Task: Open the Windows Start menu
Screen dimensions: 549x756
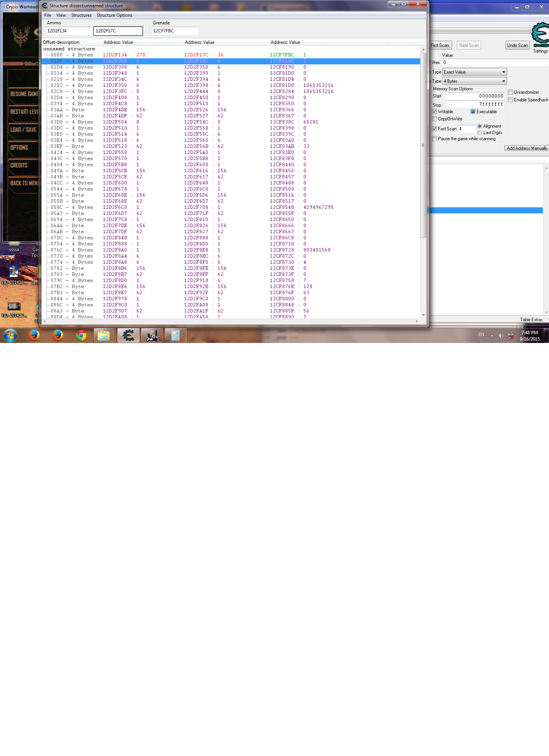Action: pyautogui.click(x=10, y=335)
